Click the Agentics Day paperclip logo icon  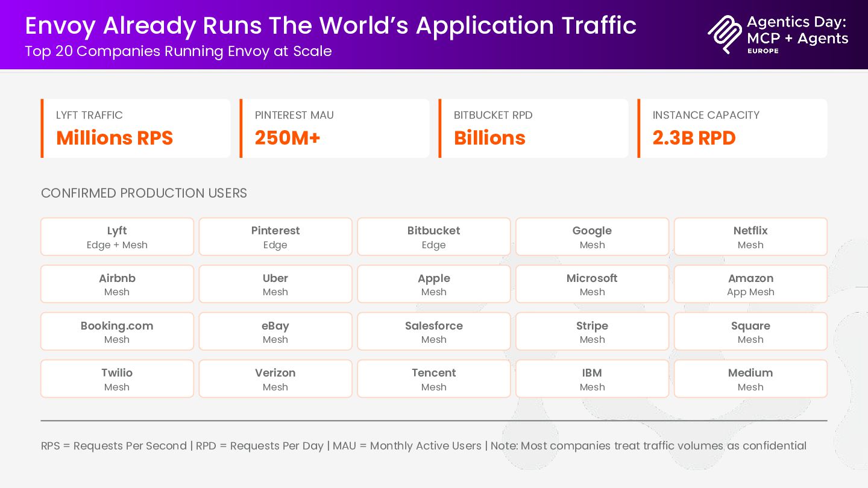725,34
